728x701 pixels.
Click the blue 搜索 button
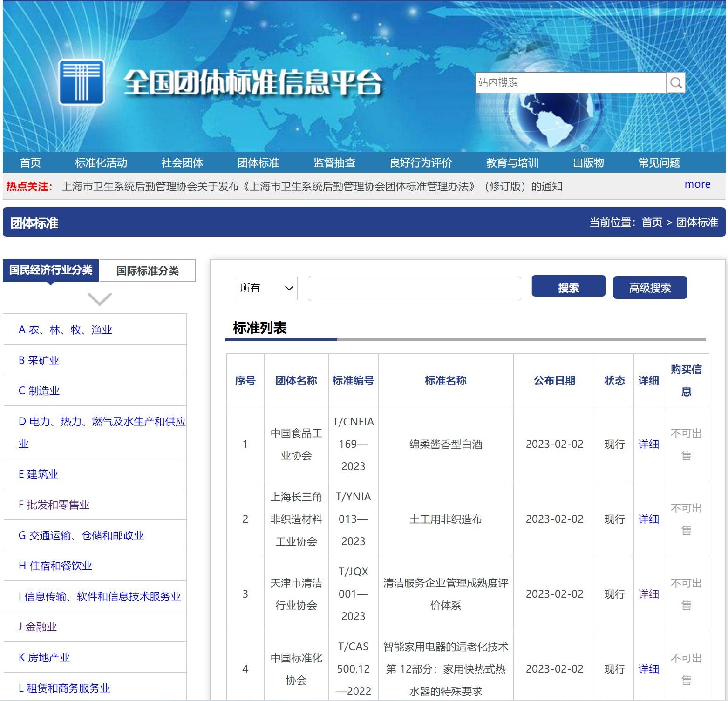point(569,286)
